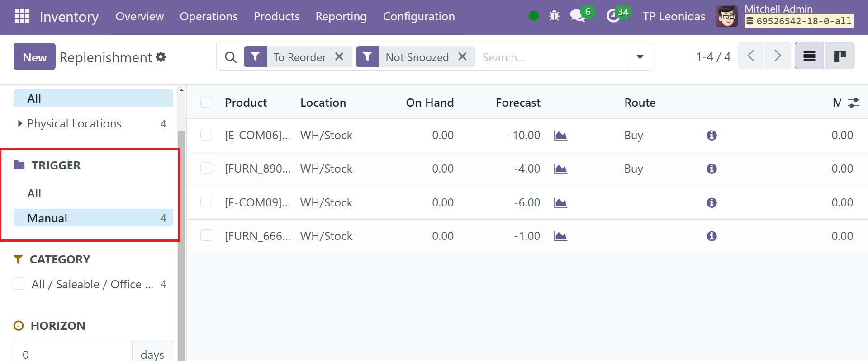Viewport: 868px width, 361px height.
Task: Open forecast graph for E-COM06 row
Action: tap(560, 136)
